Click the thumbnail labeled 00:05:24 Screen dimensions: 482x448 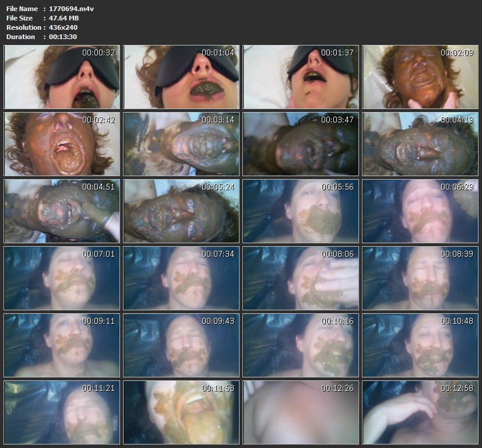[x=181, y=211]
